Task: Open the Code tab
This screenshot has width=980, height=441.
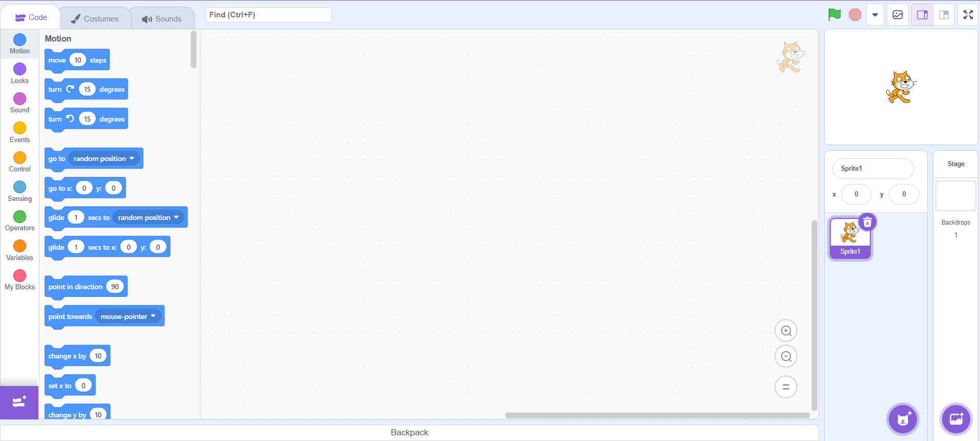Action: click(x=31, y=17)
